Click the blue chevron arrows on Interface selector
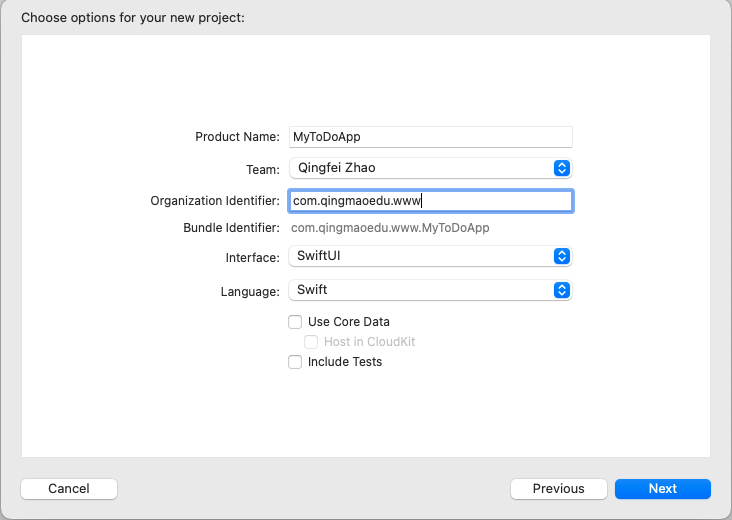 click(562, 257)
